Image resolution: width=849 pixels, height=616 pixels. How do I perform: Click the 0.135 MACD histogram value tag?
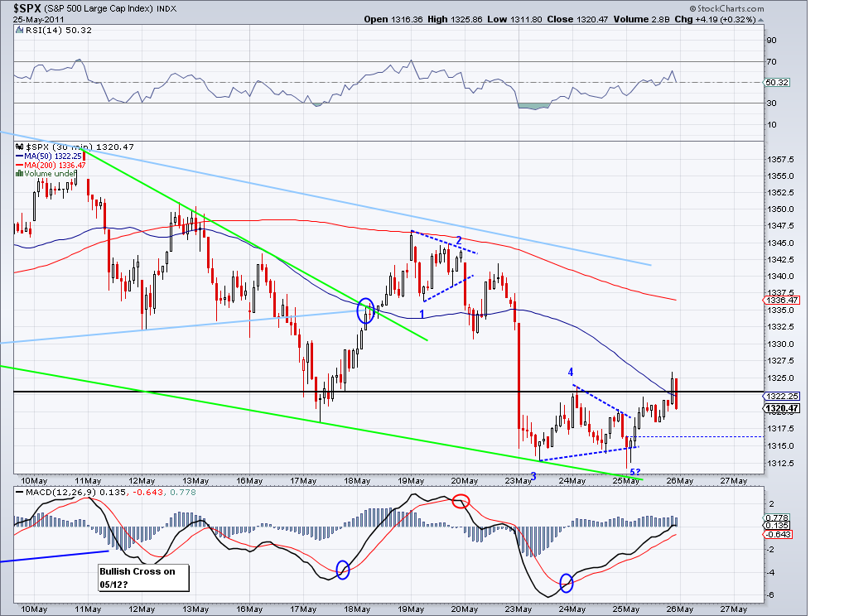pos(777,525)
